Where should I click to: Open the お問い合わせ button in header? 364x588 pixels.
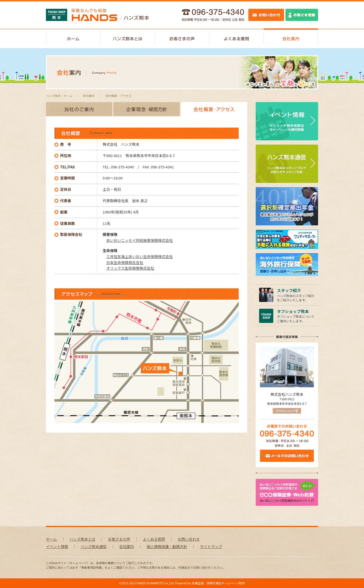pos(266,15)
